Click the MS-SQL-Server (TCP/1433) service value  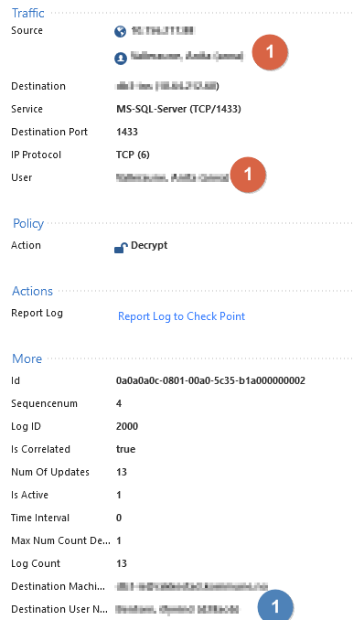[x=178, y=109]
